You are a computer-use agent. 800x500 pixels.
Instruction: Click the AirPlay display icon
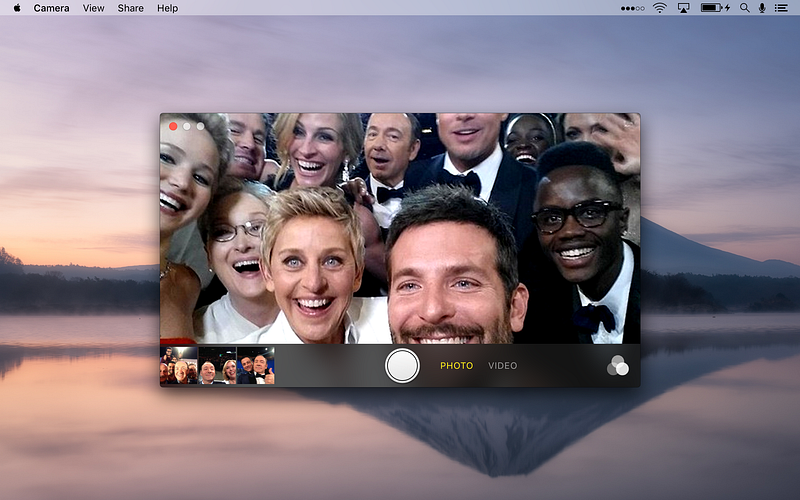click(683, 8)
